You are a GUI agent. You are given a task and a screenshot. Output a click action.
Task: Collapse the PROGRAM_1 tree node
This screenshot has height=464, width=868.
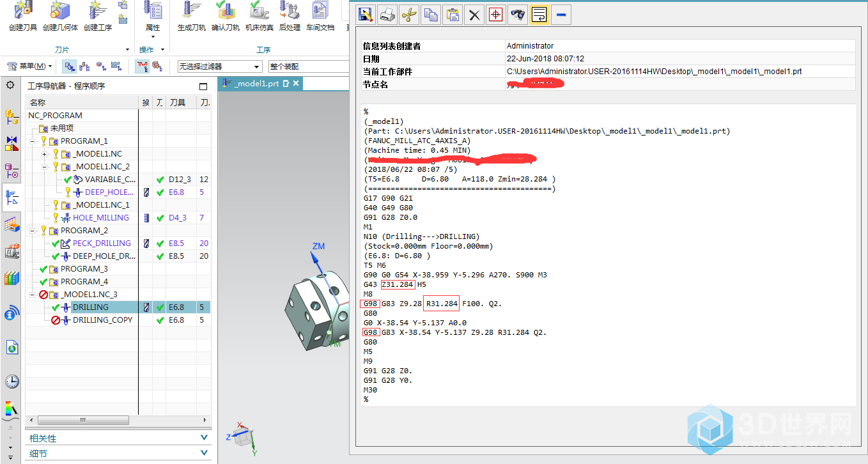pos(32,141)
